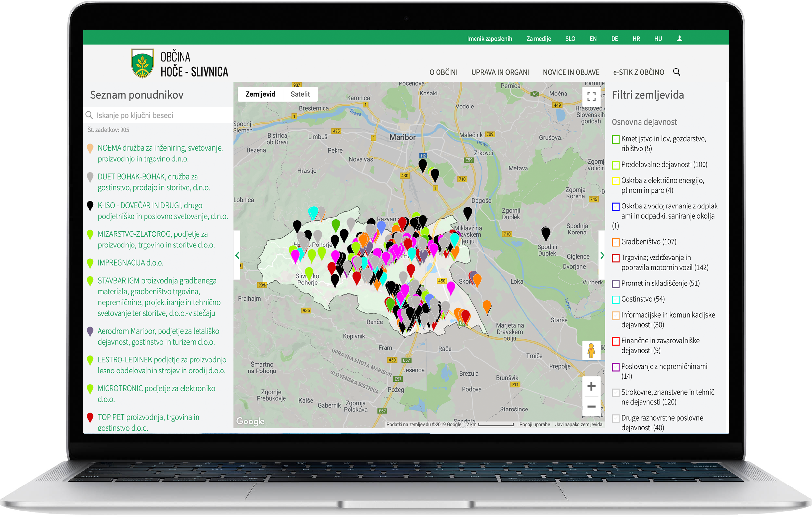Open the UPRAVA IN ORGANI menu
Viewport: 812px width, 517px height.
(500, 72)
